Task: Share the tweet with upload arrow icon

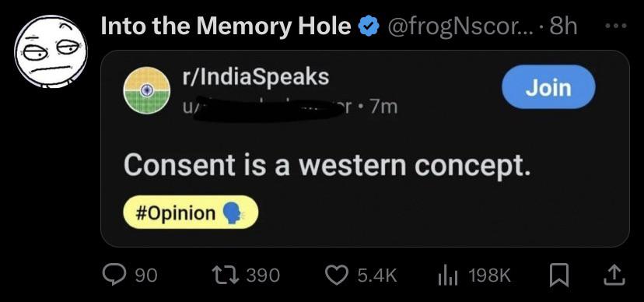Action: 614,276
